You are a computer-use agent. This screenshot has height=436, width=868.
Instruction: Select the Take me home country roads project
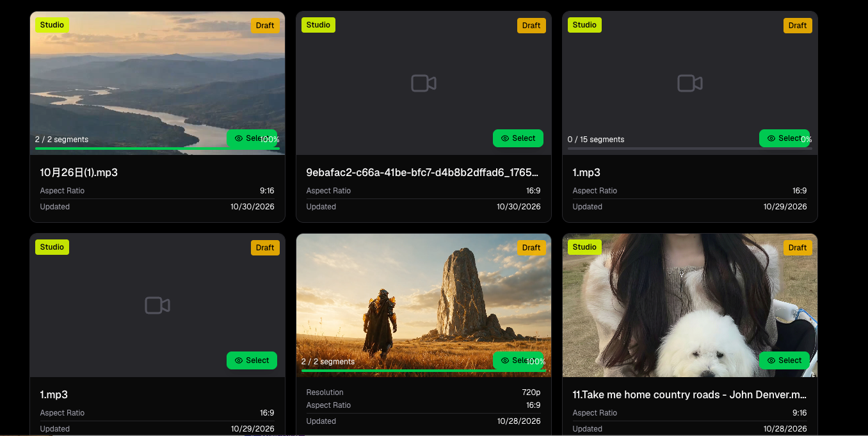pos(784,360)
